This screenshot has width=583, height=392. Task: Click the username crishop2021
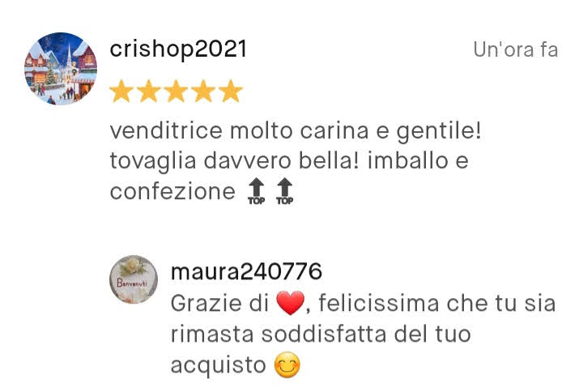[x=178, y=49]
